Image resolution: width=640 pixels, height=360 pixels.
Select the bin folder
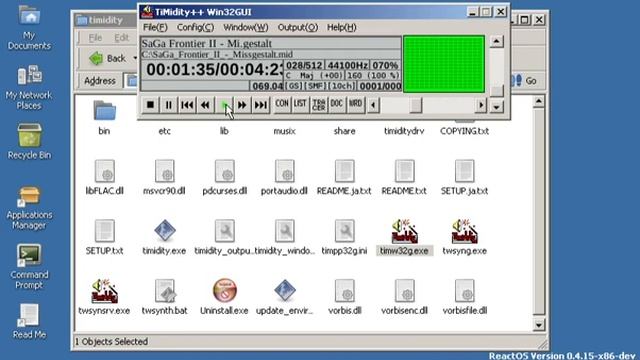(104, 118)
